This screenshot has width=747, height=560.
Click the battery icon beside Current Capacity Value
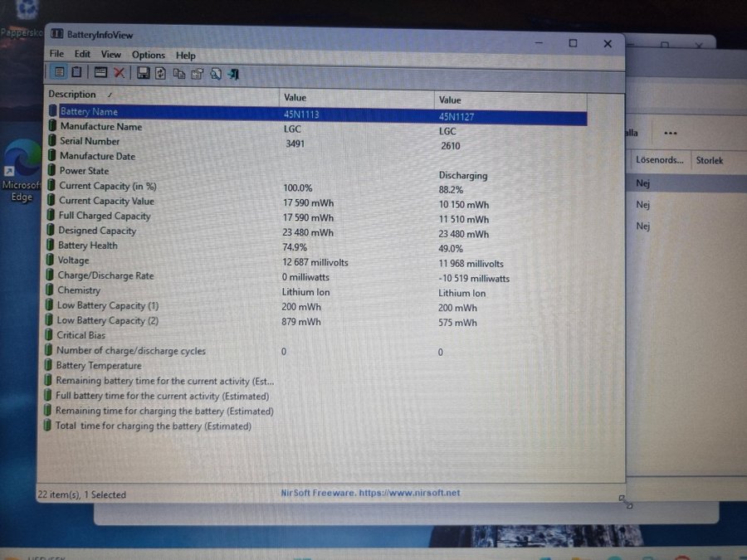pos(51,200)
